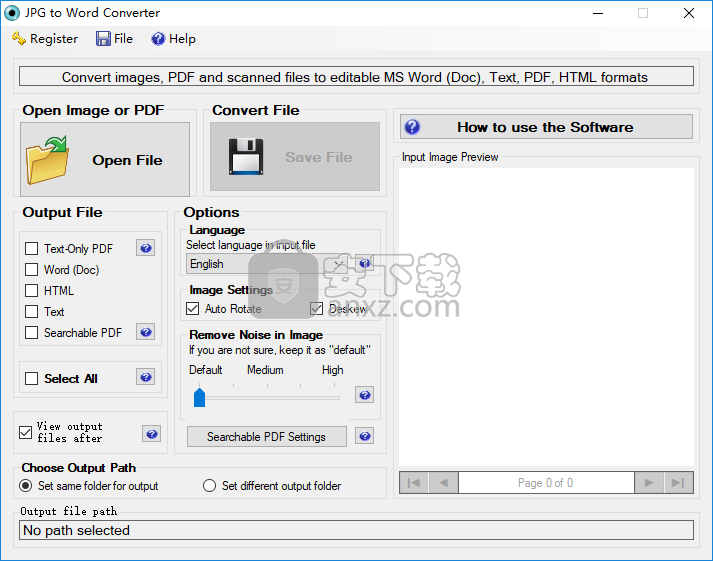This screenshot has height=561, width=713.
Task: Enable Searchable PDF output
Action: 31,333
